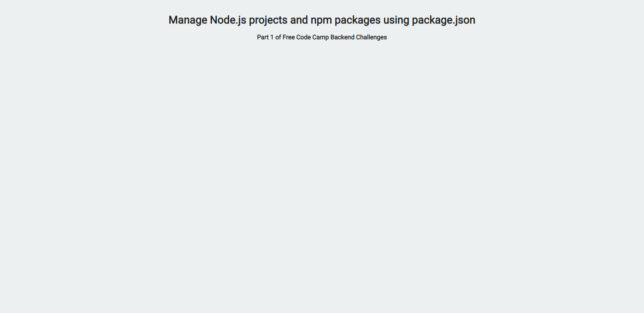
Task: Click the word "Challenges" in the subtitle
Action: [x=371, y=37]
